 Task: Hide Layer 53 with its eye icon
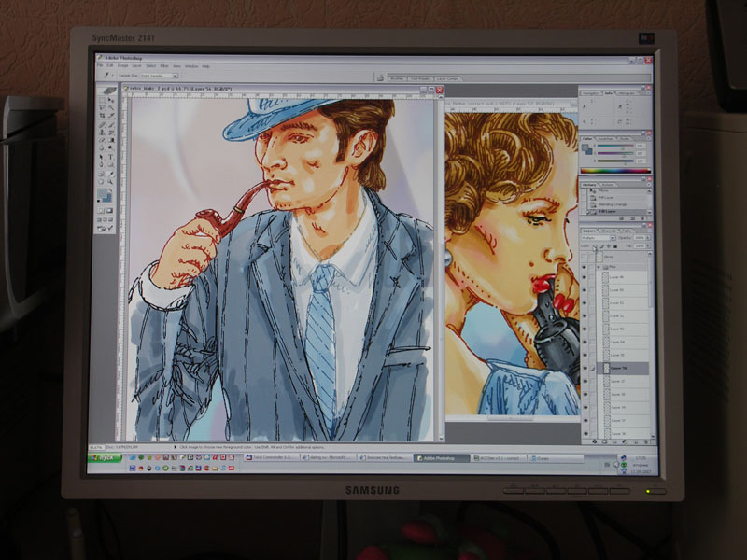(585, 329)
